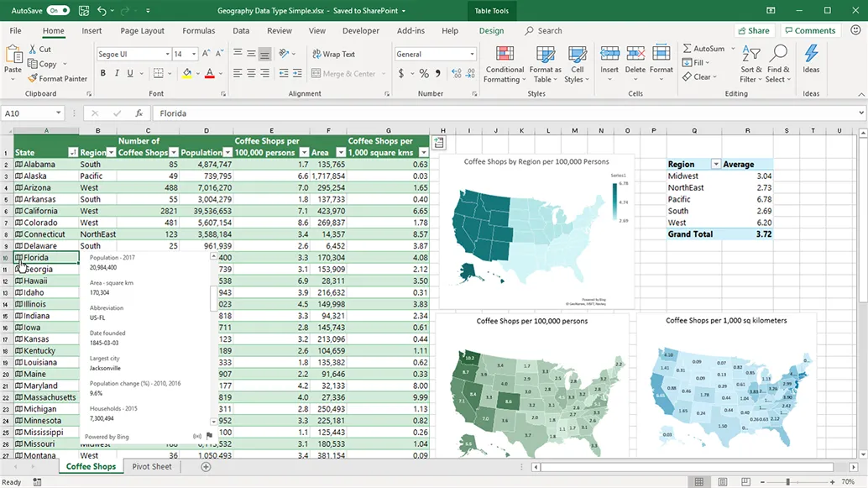
Task: Toggle Bold formatting
Action: (x=103, y=74)
